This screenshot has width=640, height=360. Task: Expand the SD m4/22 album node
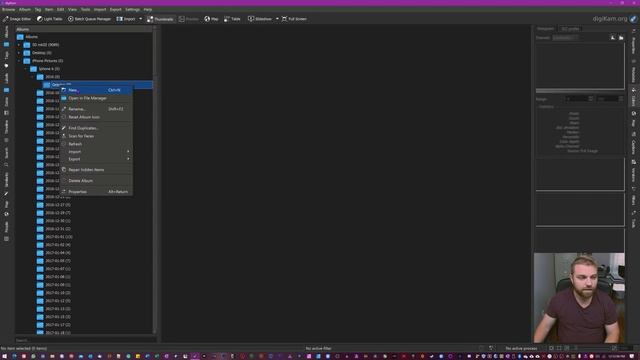(19, 45)
